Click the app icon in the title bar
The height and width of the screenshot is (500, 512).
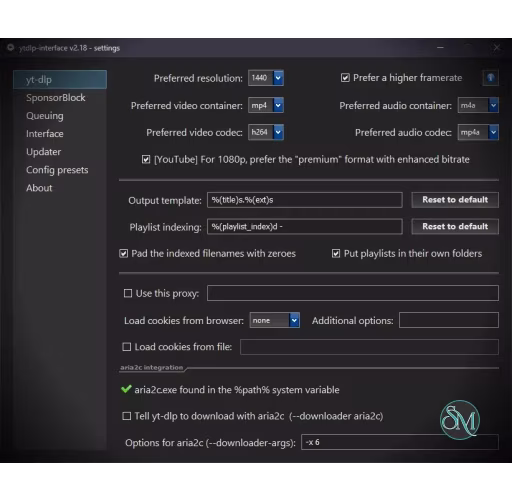click(10, 48)
